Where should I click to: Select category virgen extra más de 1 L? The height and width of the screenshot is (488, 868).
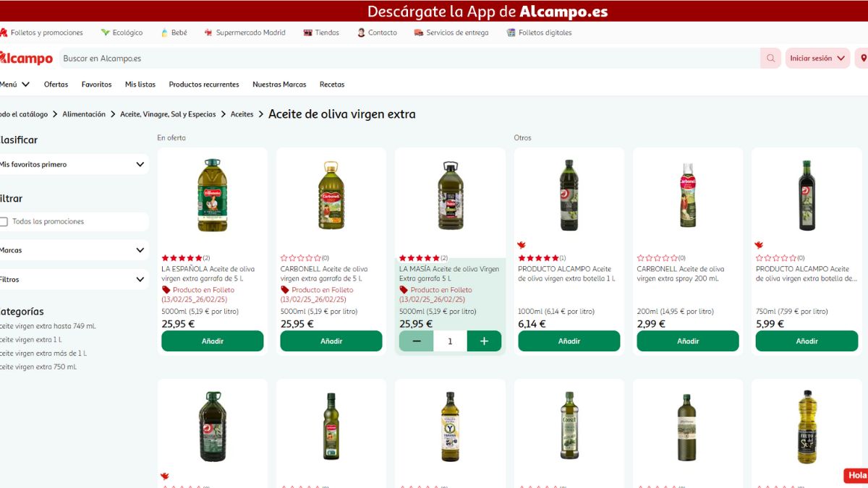pyautogui.click(x=43, y=354)
